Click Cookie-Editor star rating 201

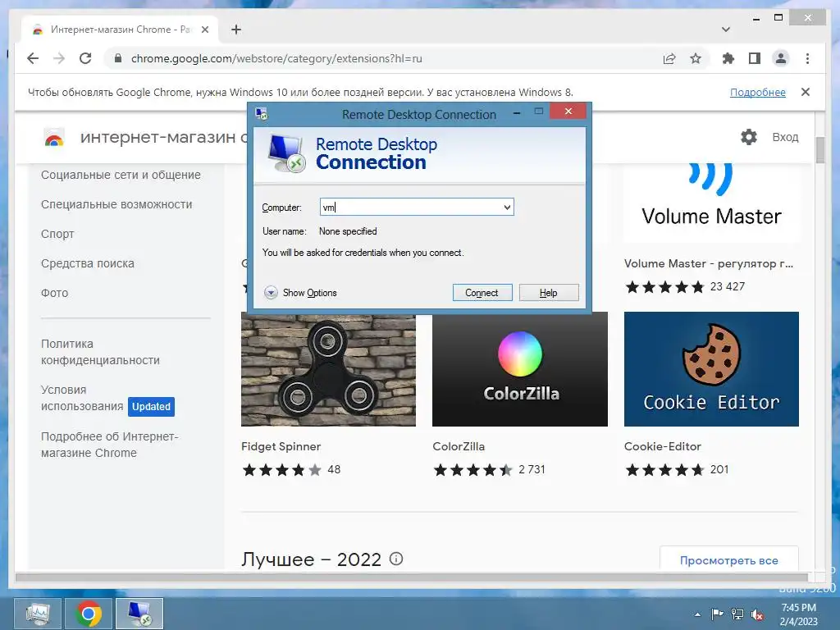[677, 470]
